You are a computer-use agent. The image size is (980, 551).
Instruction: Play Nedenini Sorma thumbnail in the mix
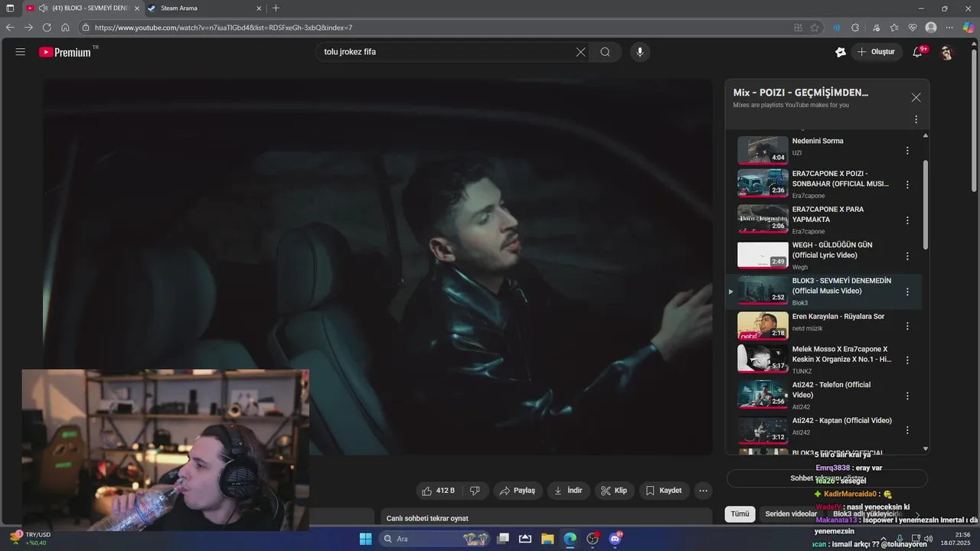click(x=763, y=151)
